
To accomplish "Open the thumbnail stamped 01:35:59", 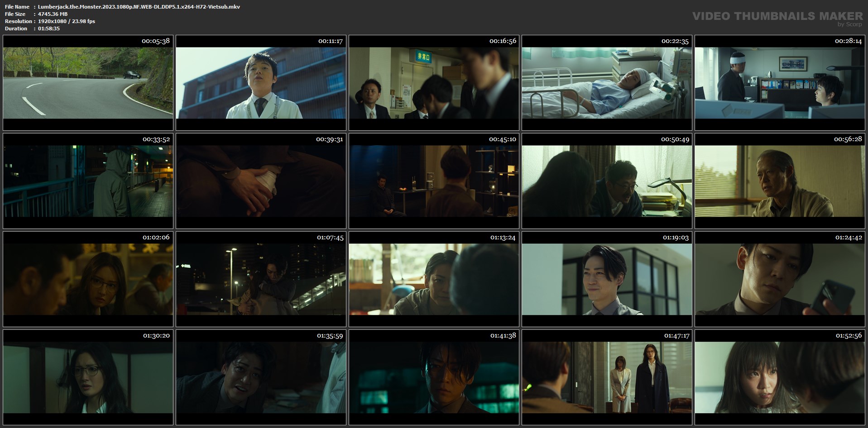I will [261, 377].
